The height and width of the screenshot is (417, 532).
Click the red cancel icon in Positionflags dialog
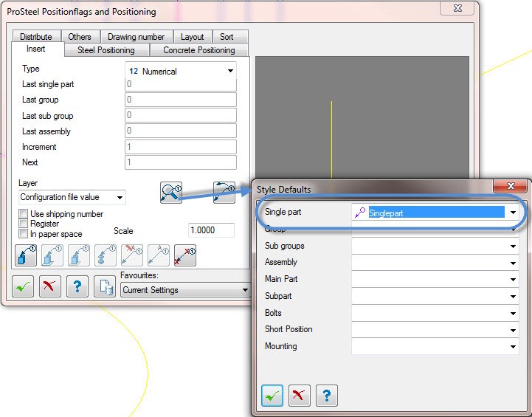(x=50, y=286)
